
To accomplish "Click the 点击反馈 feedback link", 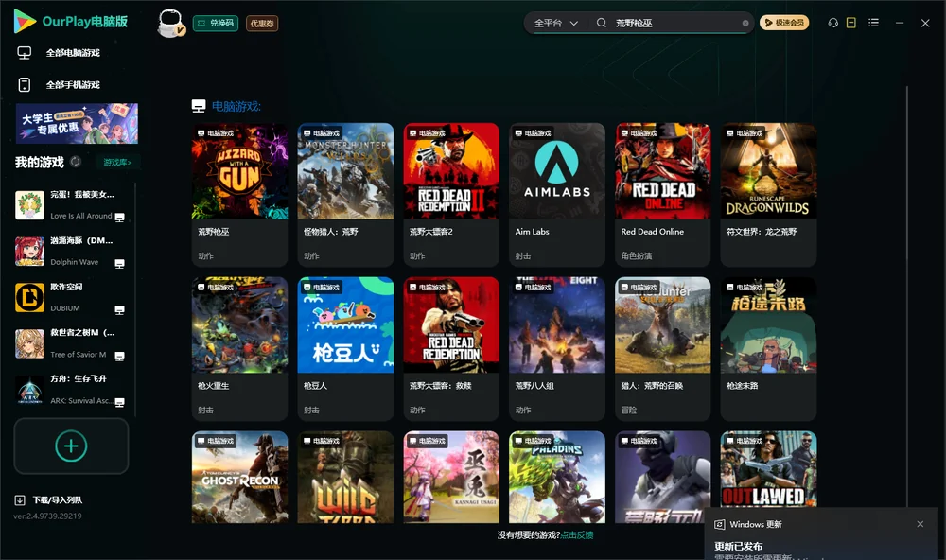I will click(x=577, y=534).
